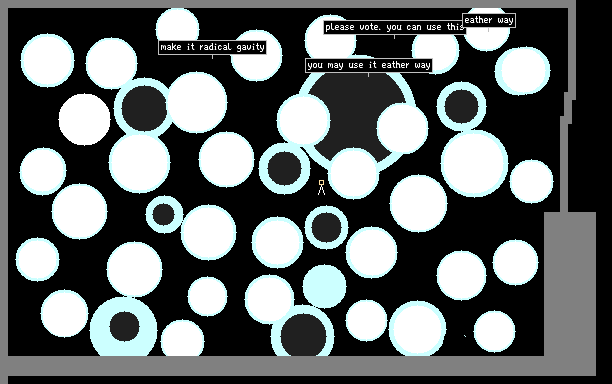Click the white circle in the top-left corner

click(x=47, y=60)
